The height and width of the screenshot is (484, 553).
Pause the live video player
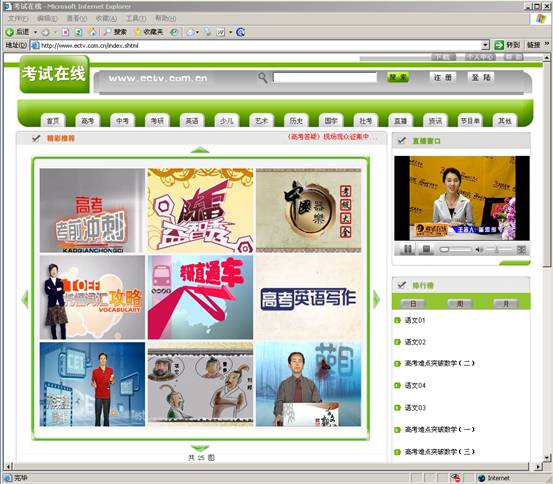408,249
